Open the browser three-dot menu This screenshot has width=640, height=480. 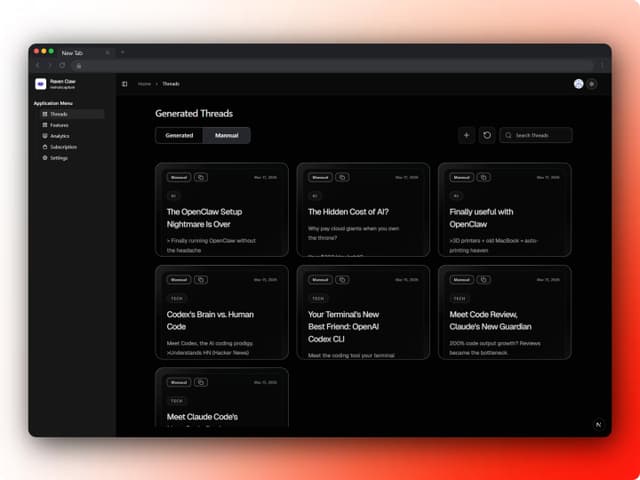602,65
